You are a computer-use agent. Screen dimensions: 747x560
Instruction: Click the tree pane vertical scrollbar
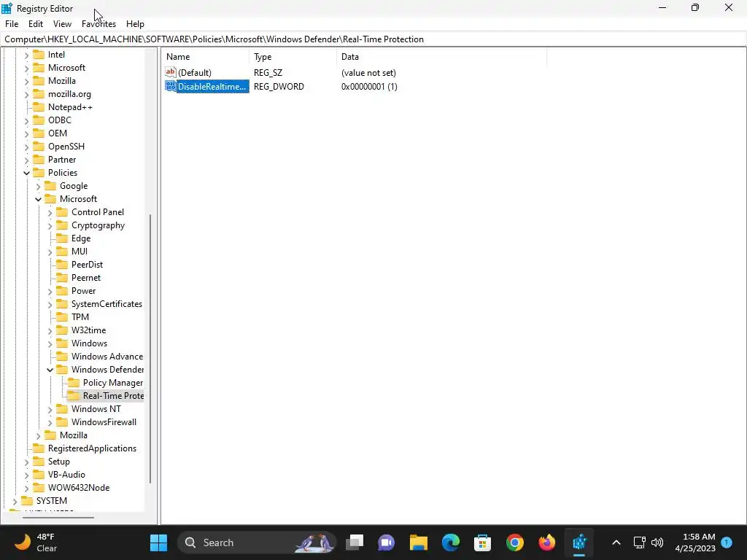coord(150,349)
